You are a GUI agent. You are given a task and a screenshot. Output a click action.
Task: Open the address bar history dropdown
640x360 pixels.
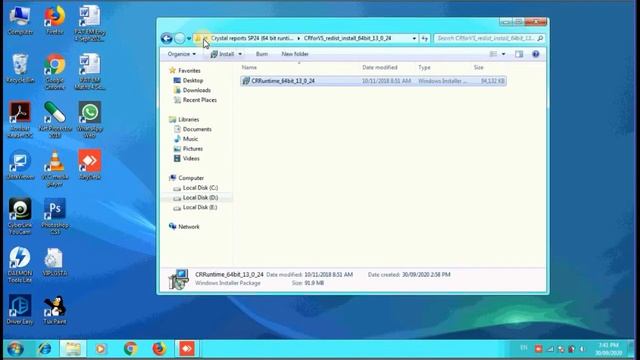[x=414, y=38]
